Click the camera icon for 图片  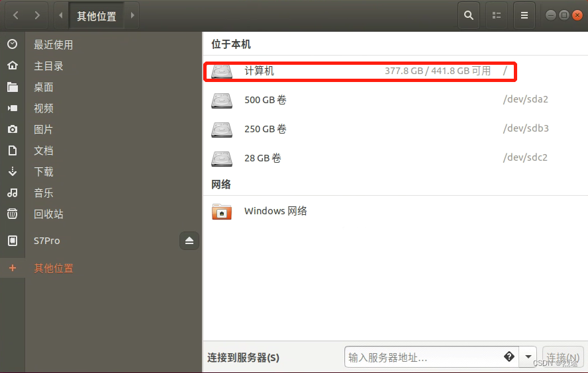coord(13,129)
